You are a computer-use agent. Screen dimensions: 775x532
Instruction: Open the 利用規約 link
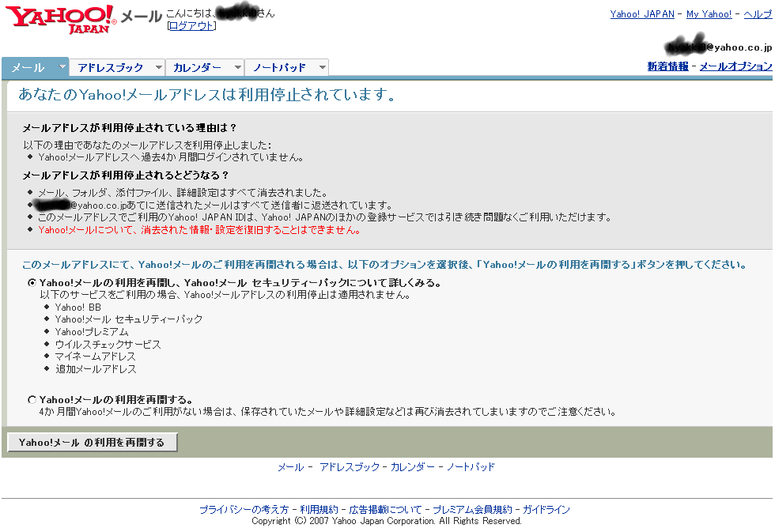319,509
